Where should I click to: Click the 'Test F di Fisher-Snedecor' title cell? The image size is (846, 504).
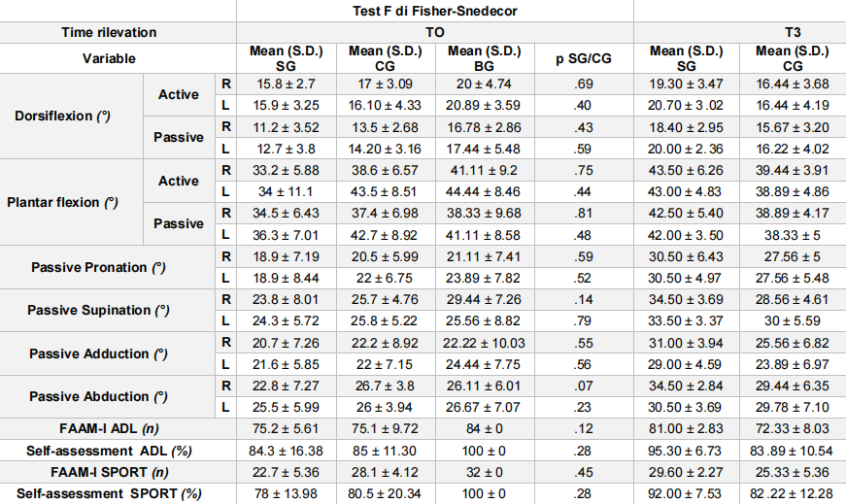click(x=434, y=11)
